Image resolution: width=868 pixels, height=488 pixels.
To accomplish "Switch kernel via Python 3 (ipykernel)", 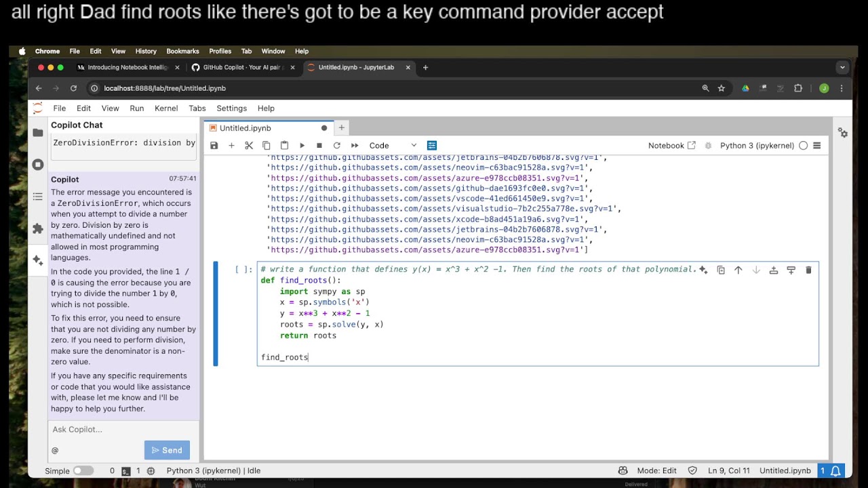I will (x=757, y=146).
